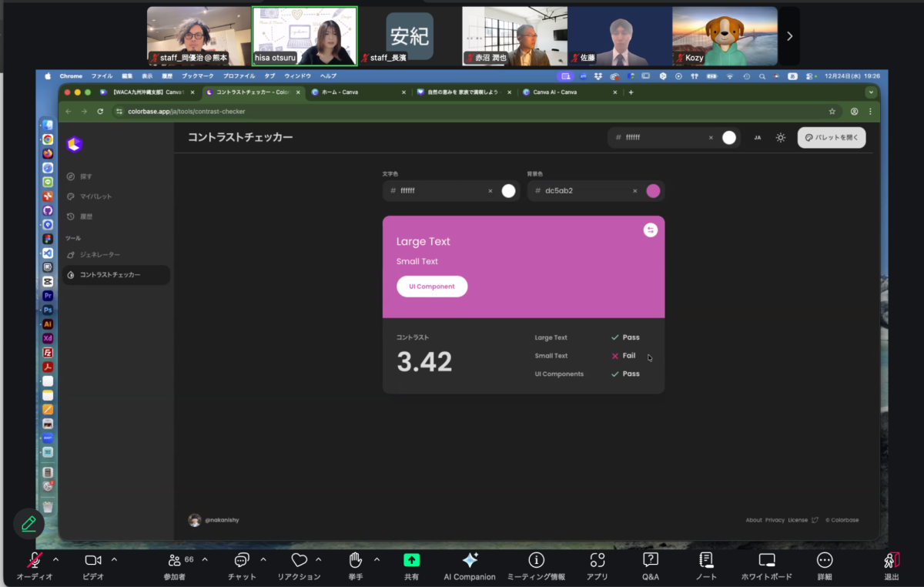Click the green Share screen icon
924x587 pixels.
(412, 560)
